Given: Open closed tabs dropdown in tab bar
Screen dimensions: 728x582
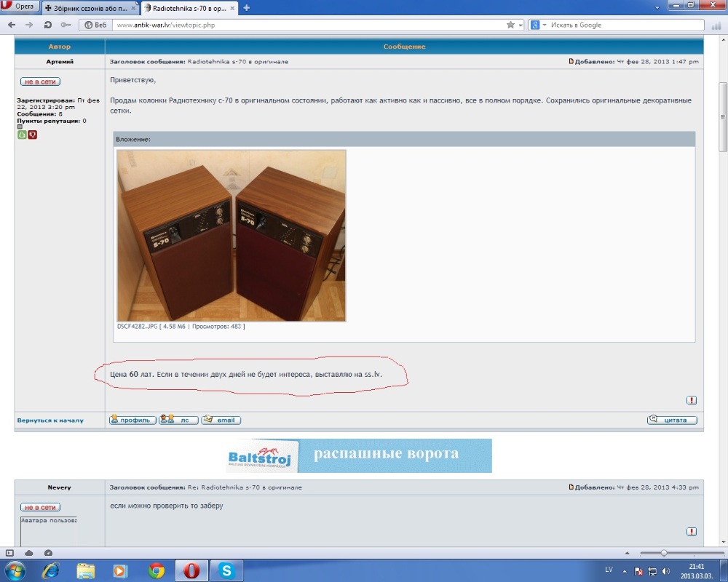Looking at the screenshot, I should (x=657, y=8).
